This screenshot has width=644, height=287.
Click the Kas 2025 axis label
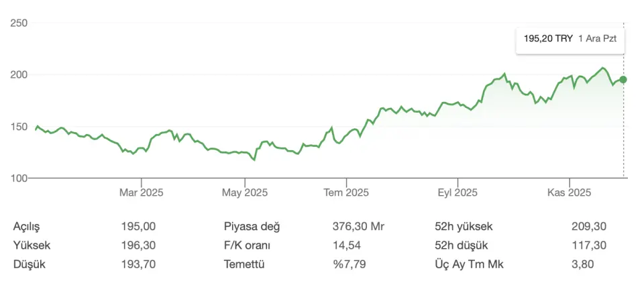tap(569, 192)
